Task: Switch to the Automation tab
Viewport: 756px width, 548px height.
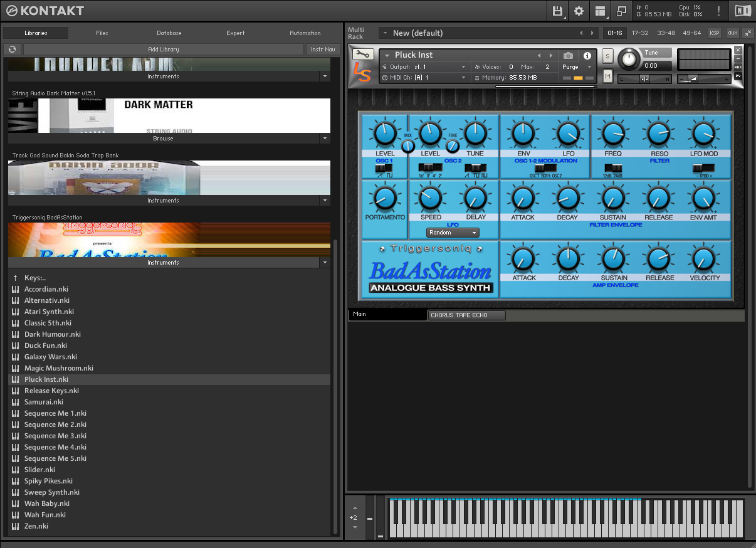Action: coord(305,33)
